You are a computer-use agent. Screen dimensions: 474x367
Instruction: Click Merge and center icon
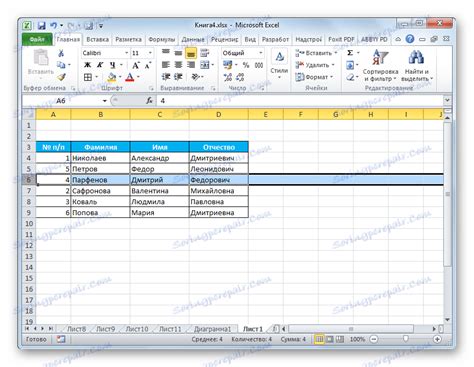tap(205, 65)
